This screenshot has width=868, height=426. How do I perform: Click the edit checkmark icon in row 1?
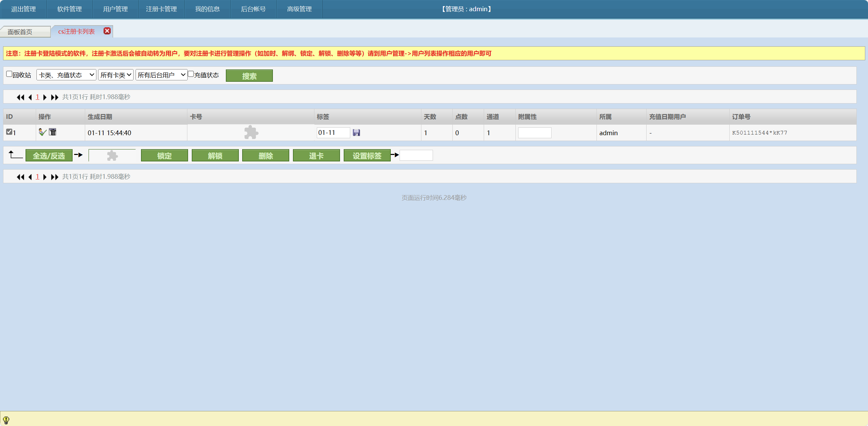42,132
